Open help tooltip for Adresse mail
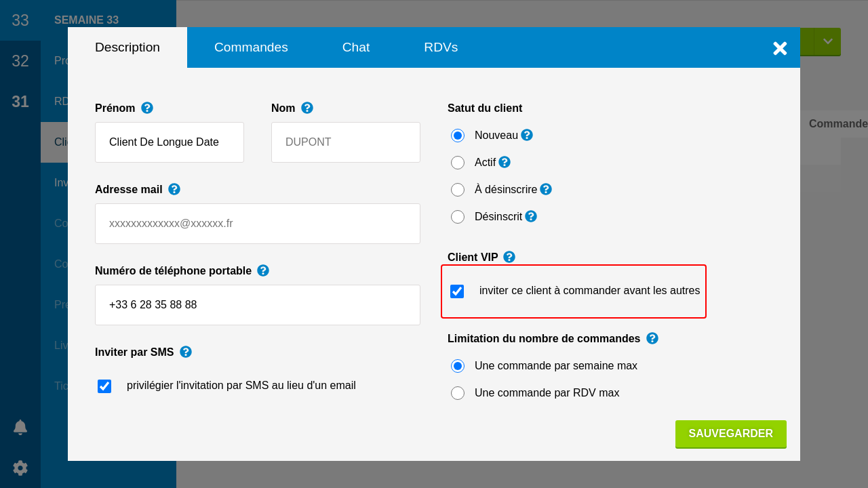868x488 pixels. [174, 189]
